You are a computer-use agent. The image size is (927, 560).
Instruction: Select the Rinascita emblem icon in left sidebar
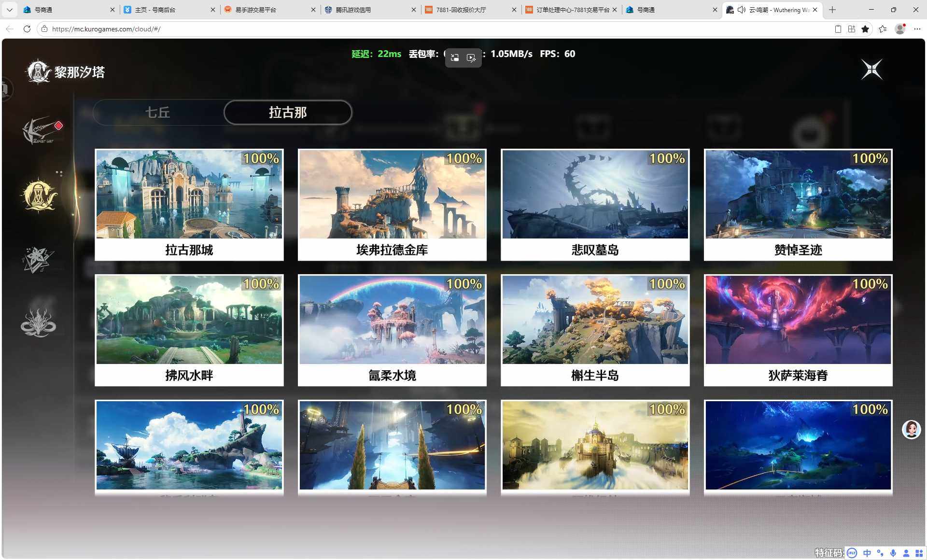point(39,196)
